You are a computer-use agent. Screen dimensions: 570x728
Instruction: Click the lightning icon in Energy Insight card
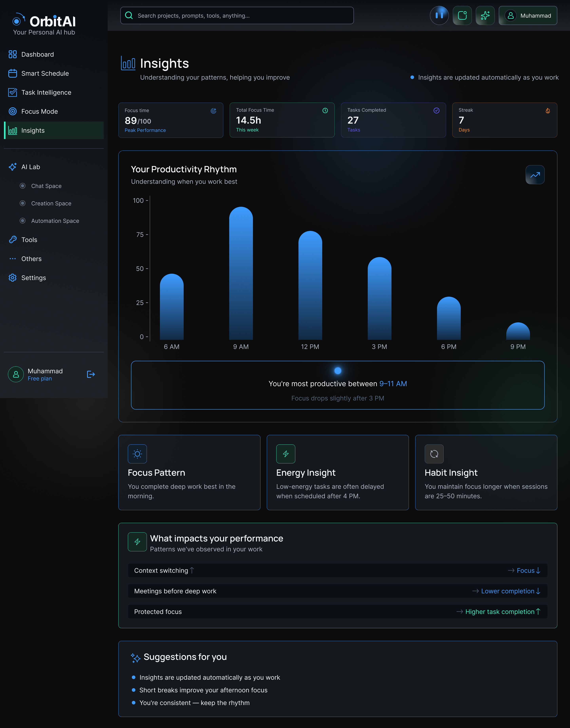pos(286,454)
